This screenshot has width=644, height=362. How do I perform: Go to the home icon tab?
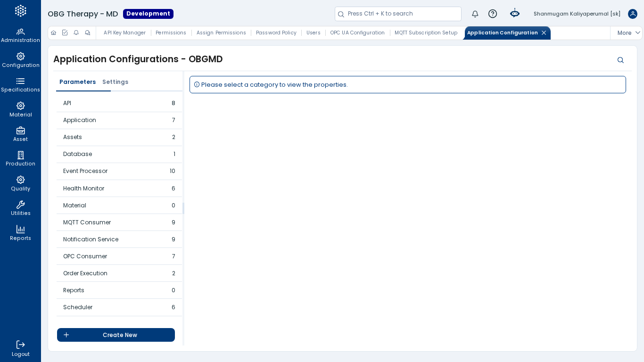[53, 33]
